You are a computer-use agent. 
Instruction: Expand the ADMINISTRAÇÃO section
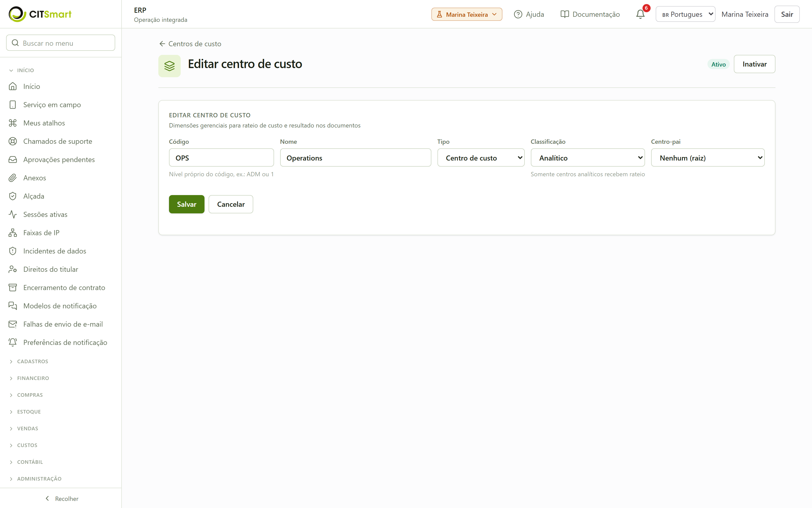point(36,479)
